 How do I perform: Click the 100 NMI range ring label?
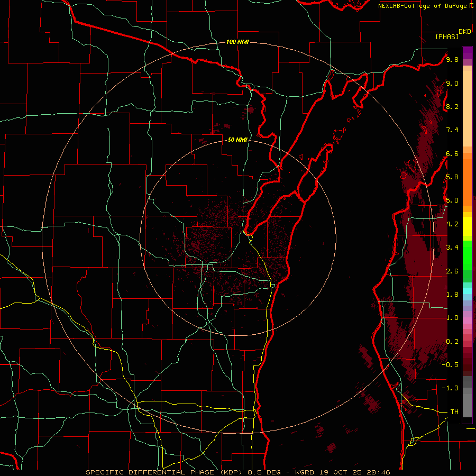pos(237,42)
